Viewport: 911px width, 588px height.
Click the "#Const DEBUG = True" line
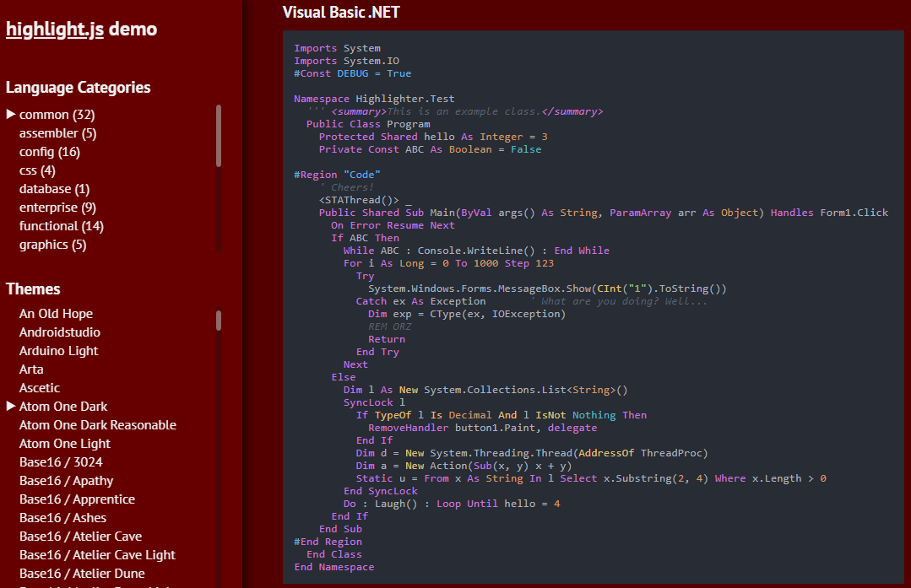(353, 73)
